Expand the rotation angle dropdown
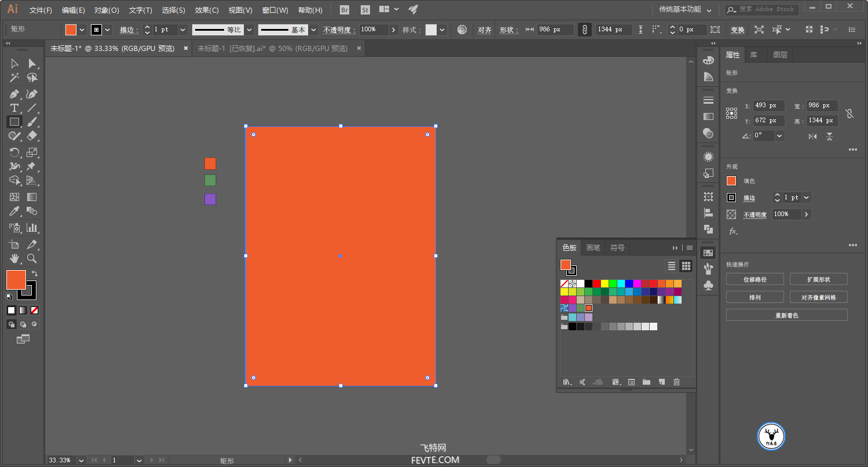This screenshot has width=868, height=467. tap(779, 136)
